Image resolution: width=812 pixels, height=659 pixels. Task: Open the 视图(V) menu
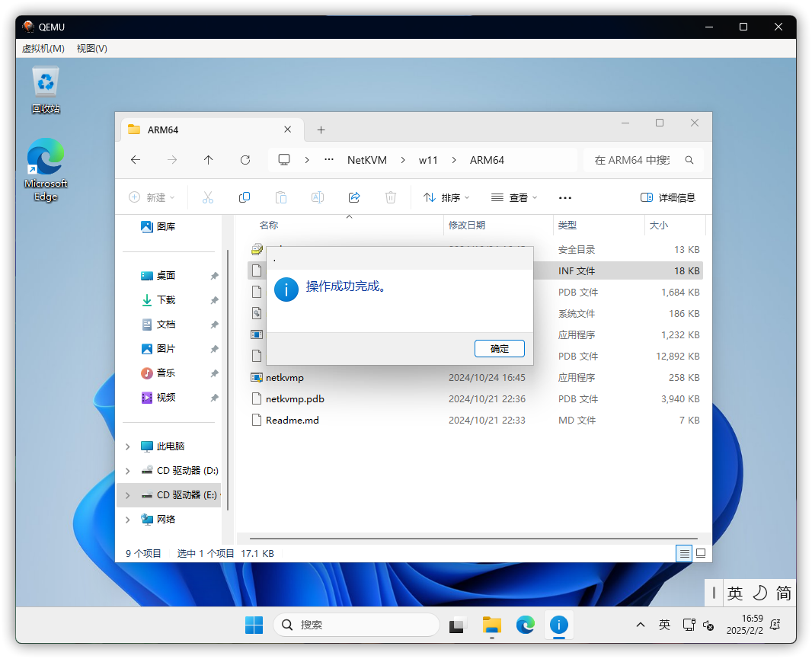[91, 48]
